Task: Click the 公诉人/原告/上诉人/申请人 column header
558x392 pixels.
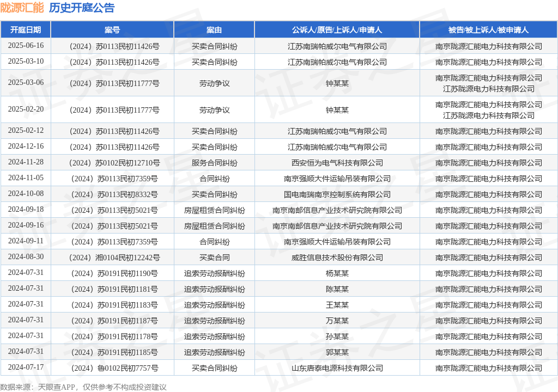Action: point(337,30)
